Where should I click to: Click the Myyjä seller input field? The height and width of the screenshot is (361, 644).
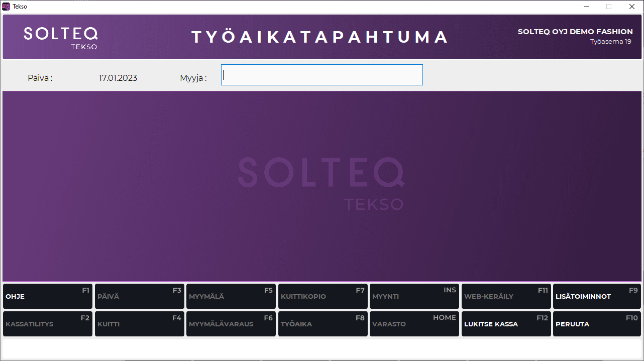point(321,75)
